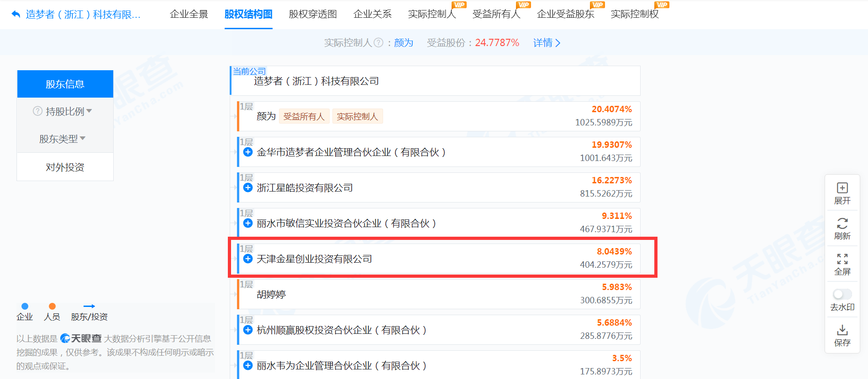868x379 pixels.
Task: Click the 300.6855万元 amount
Action: (606, 300)
